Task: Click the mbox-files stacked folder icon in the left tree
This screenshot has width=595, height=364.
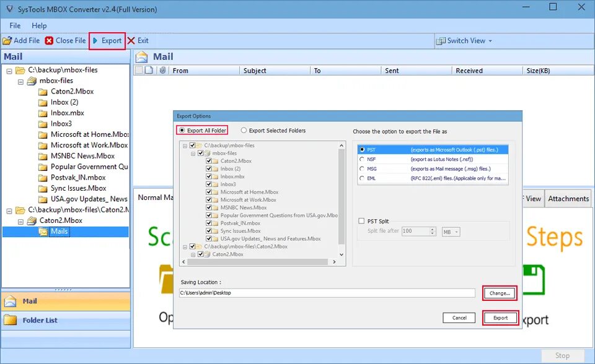Action: click(32, 80)
